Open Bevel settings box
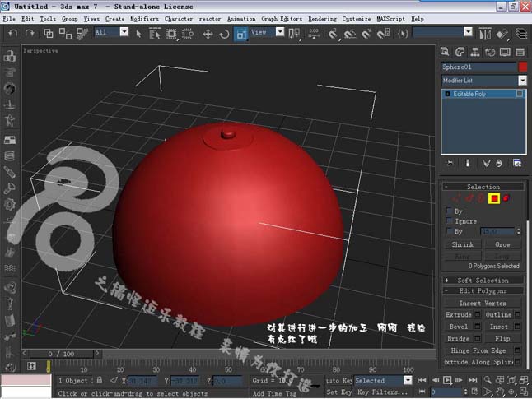 tap(478, 327)
